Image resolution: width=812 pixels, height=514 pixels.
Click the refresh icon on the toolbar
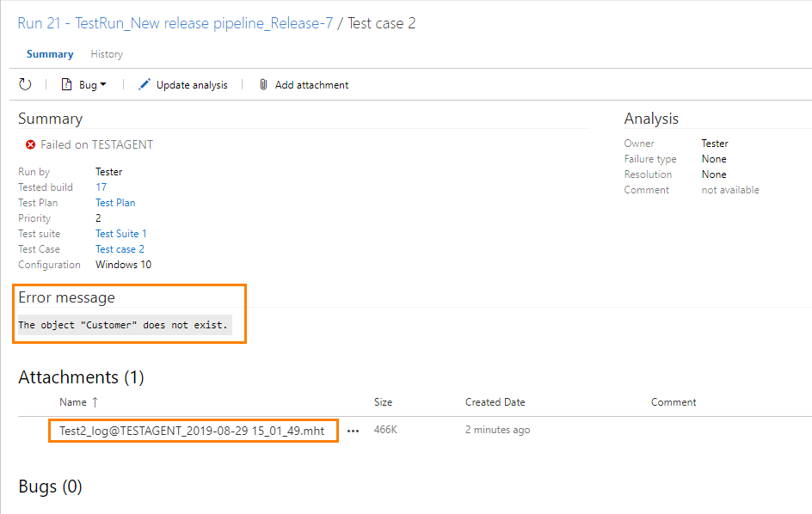pos(25,84)
